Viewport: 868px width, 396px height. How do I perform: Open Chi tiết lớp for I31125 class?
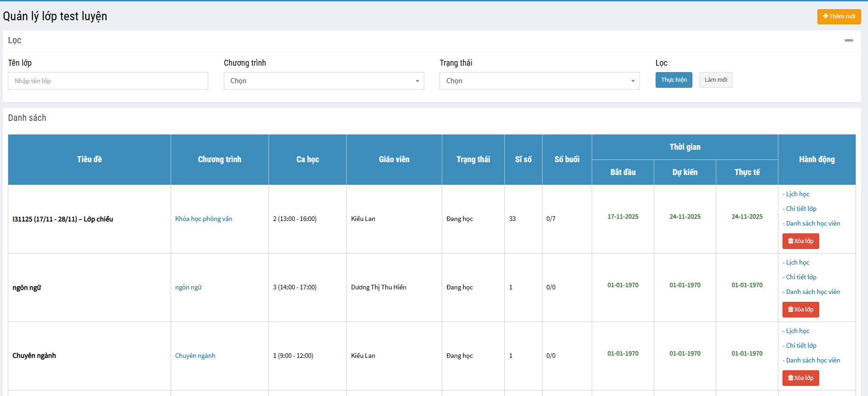801,209
